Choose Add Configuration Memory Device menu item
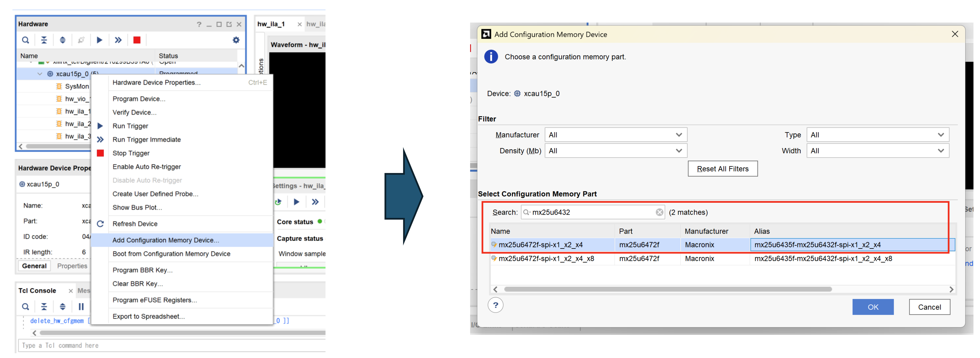Image resolution: width=980 pixels, height=358 pixels. click(166, 240)
